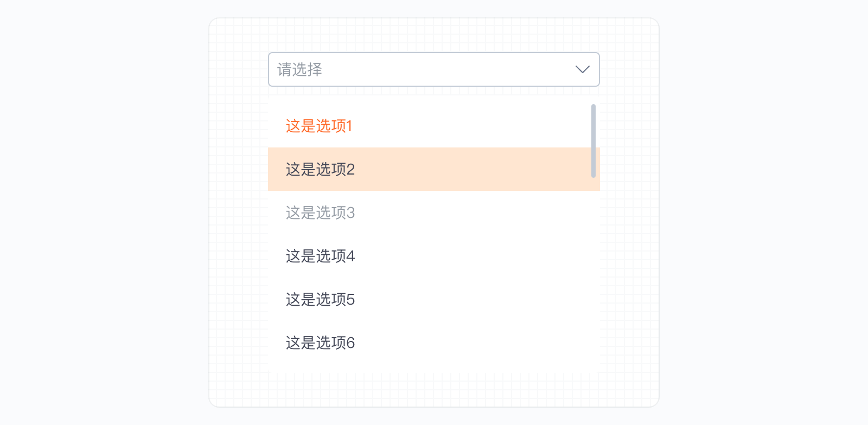The height and width of the screenshot is (425, 868).
Task: Pick 这是选项5 in the dropdown list
Action: pos(320,299)
